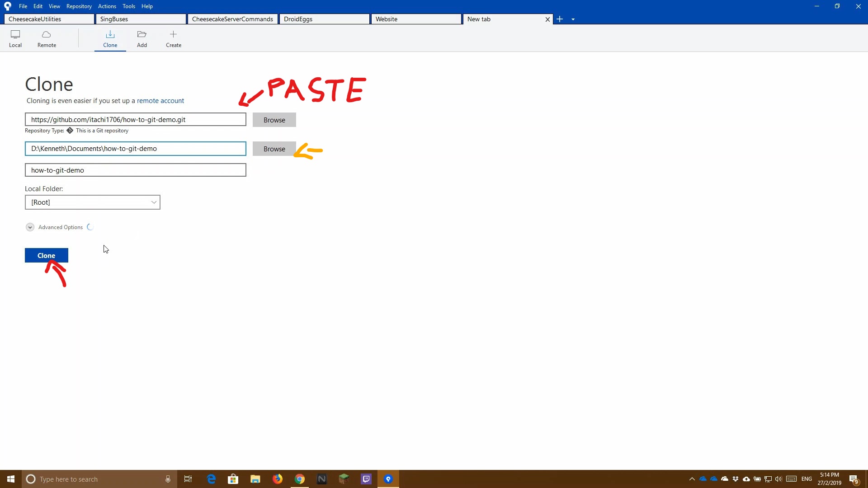Click the Clone toolbar icon
This screenshot has height=488, width=868.
[110, 38]
